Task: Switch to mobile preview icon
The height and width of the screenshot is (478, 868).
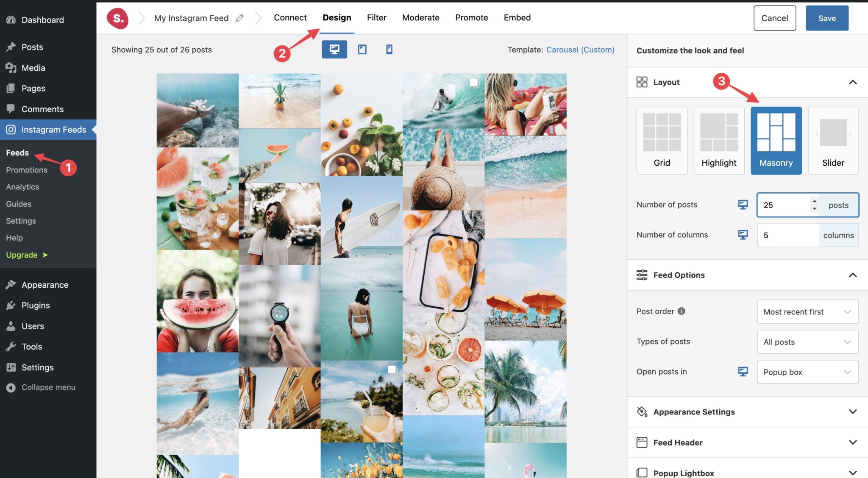Action: (389, 49)
